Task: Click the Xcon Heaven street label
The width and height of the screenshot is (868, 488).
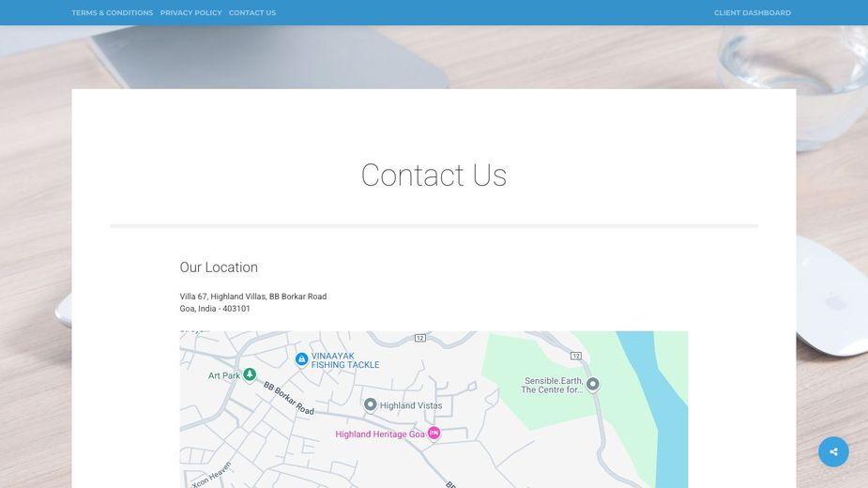Action: (x=211, y=475)
